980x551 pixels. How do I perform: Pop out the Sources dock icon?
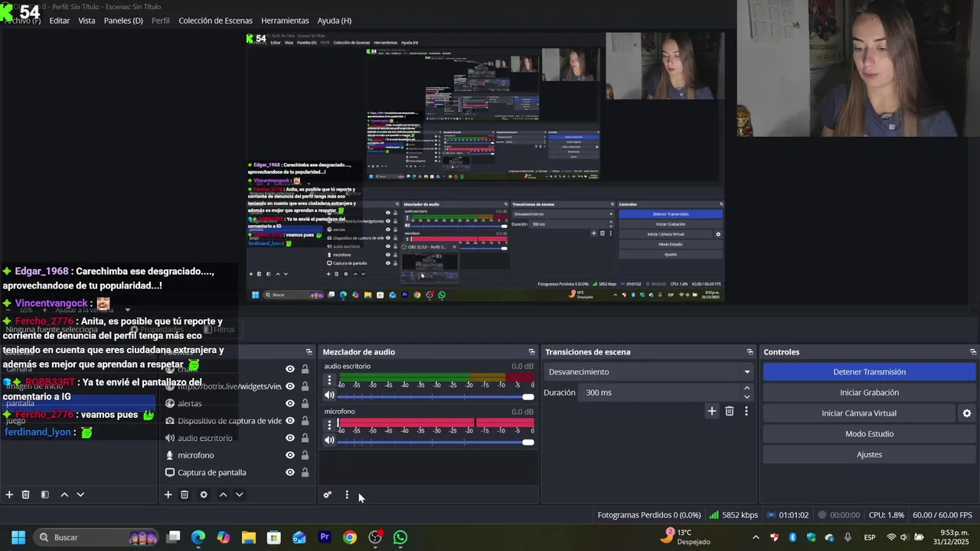(x=309, y=352)
